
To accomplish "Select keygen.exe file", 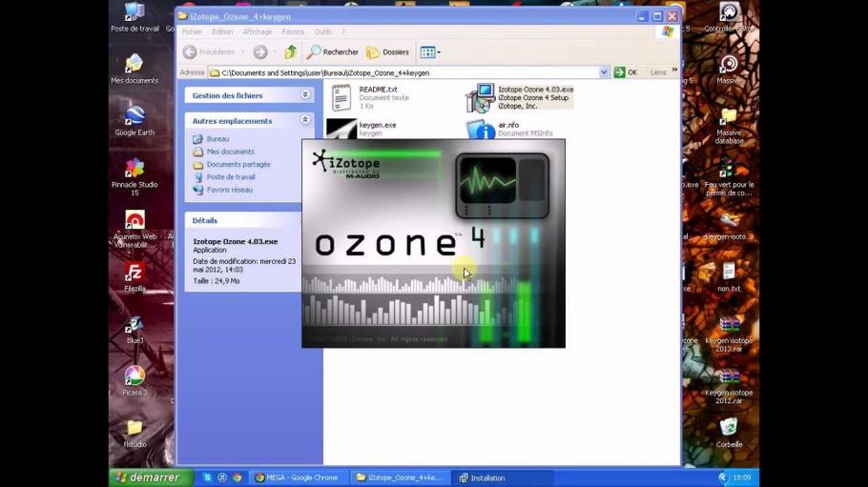I will (x=362, y=129).
